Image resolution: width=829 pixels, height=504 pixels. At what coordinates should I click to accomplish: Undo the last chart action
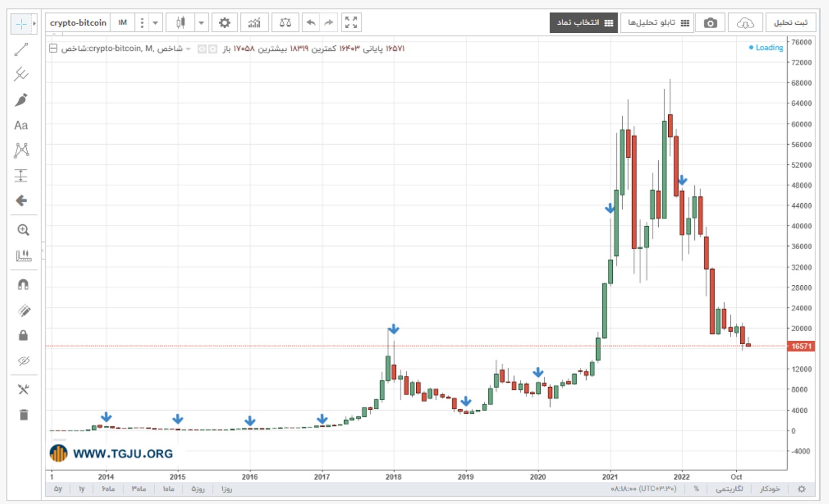(x=311, y=23)
